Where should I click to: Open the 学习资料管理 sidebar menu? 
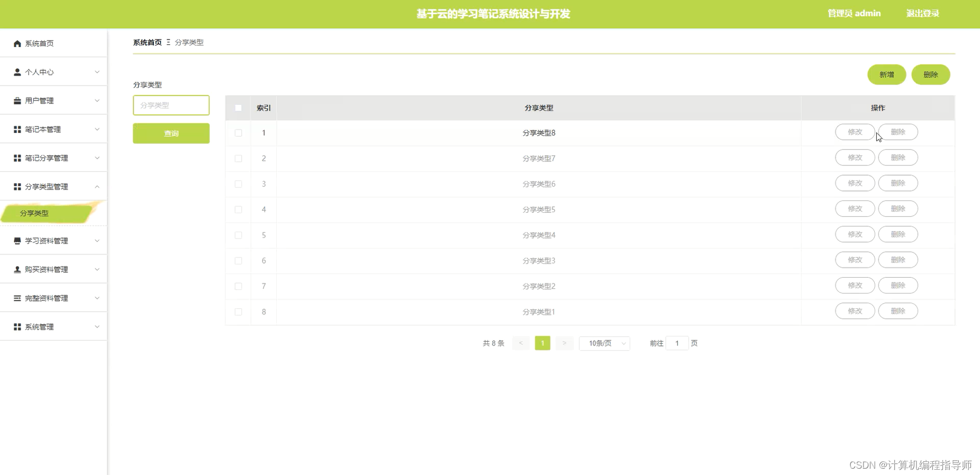(53, 241)
